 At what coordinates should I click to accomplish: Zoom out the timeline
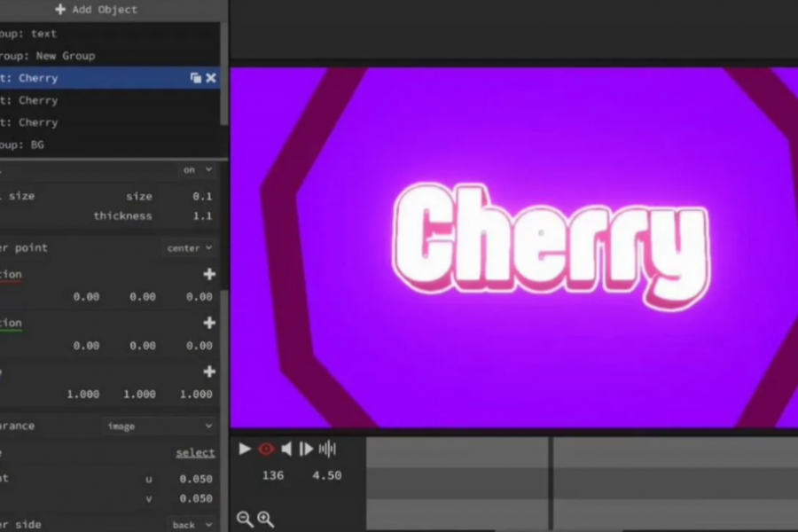(245, 520)
